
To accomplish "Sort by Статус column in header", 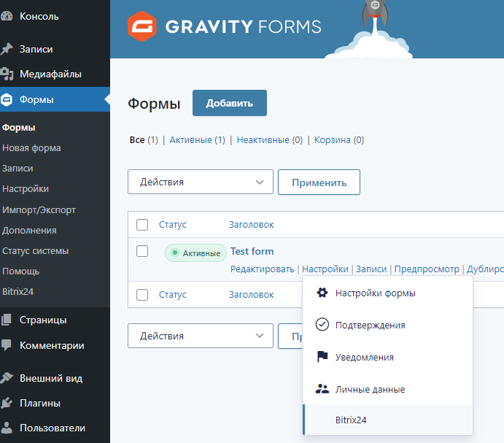I will pyautogui.click(x=173, y=225).
